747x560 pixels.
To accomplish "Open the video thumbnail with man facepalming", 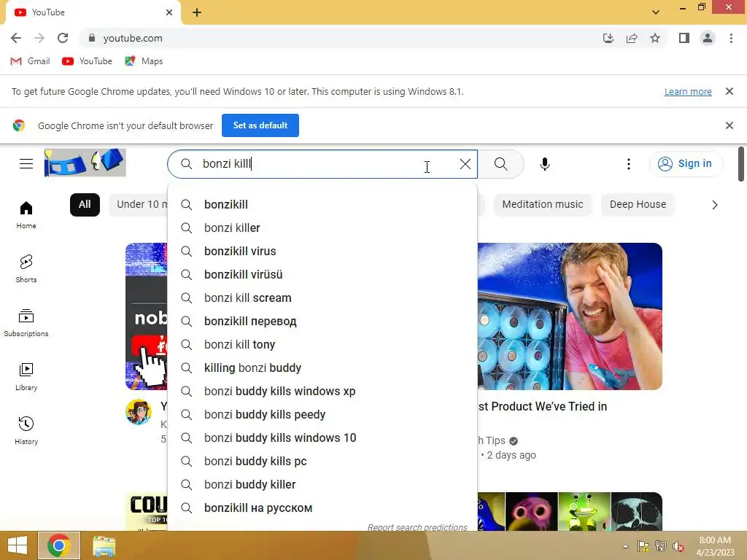I will [x=570, y=316].
